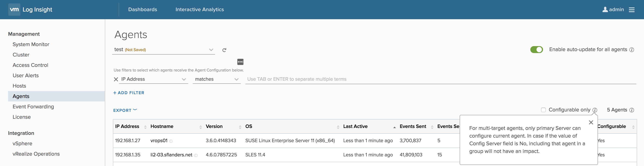Click info icon beside Configurable only
644x166 pixels.
(x=595, y=110)
